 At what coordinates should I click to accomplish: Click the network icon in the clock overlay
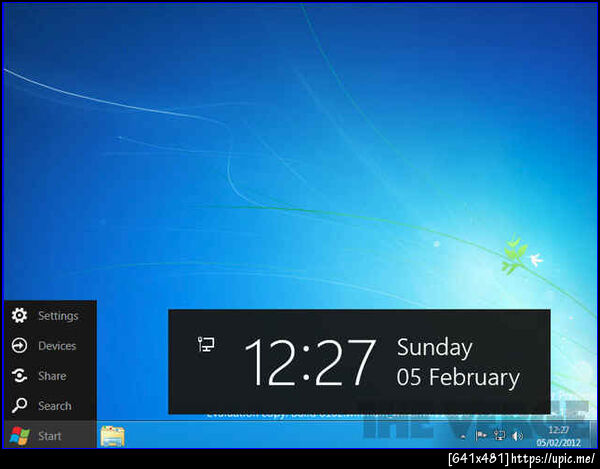206,344
